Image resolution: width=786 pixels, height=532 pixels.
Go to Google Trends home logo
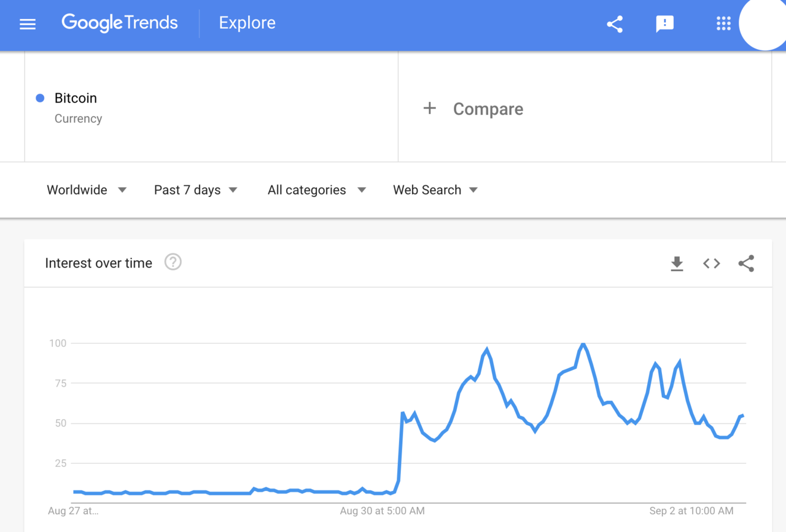tap(120, 23)
